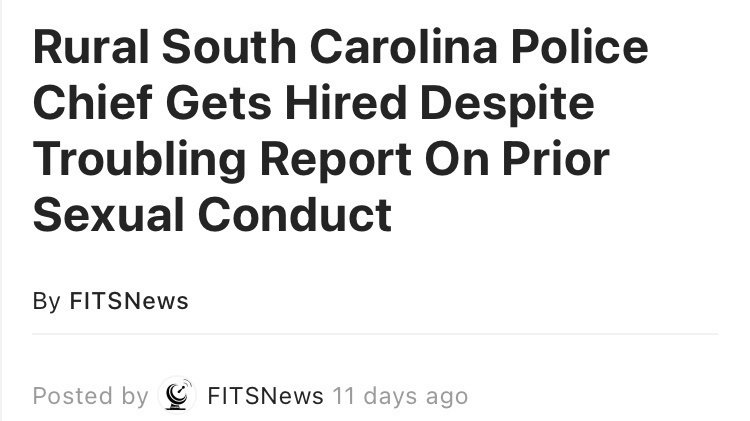
Task: Click the '11 days ago' timestamp
Action: 400,396
